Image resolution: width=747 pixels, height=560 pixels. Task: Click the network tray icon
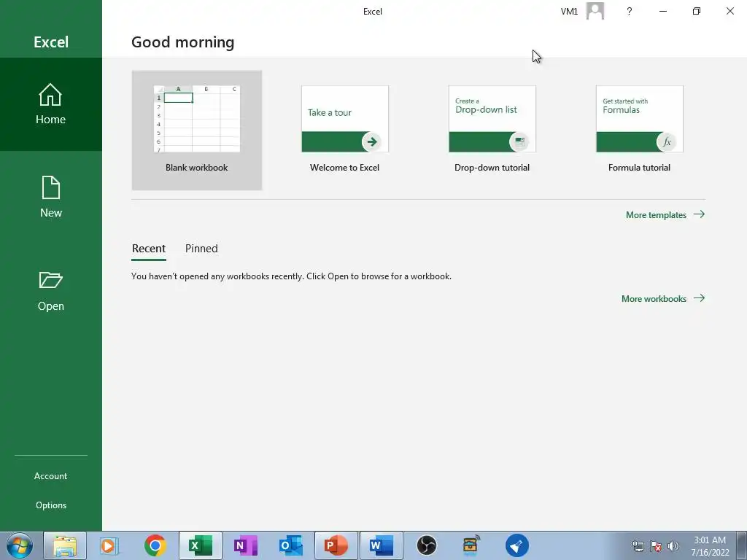pyautogui.click(x=638, y=546)
